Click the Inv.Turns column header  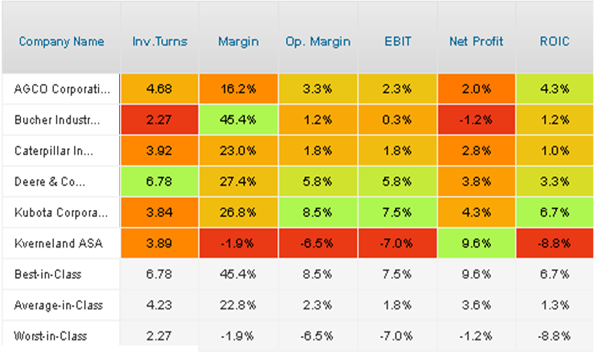[x=160, y=41]
